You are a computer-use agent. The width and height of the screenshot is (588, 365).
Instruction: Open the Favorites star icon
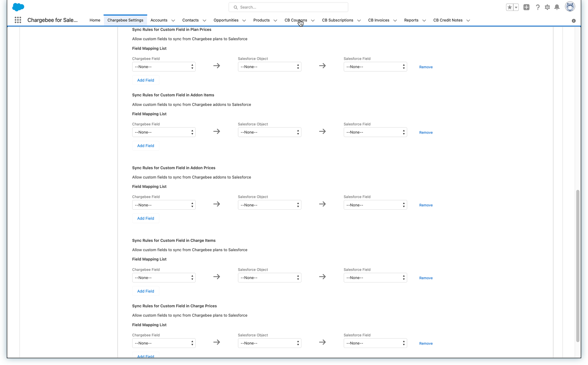point(509,7)
